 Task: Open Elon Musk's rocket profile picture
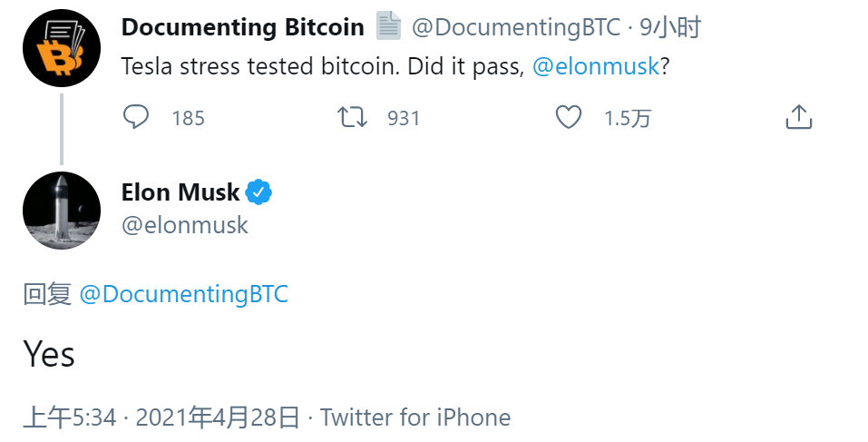[61, 210]
